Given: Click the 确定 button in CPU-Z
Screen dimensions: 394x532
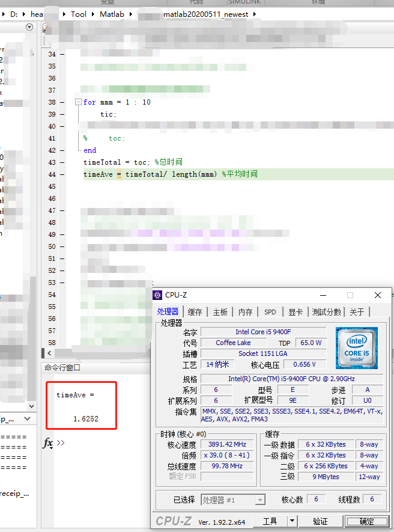Looking at the screenshot, I should [367, 521].
